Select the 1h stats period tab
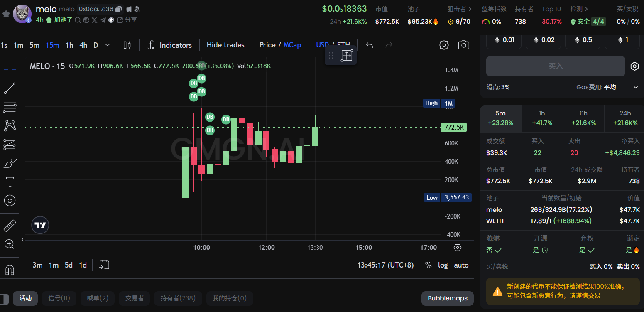Image resolution: width=644 pixels, height=312 pixels. (542, 118)
